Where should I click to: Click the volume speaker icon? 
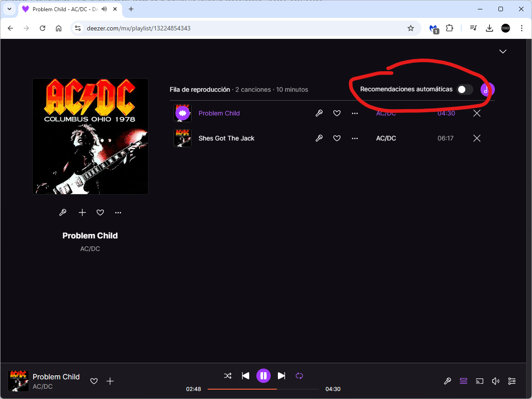pyautogui.click(x=495, y=381)
